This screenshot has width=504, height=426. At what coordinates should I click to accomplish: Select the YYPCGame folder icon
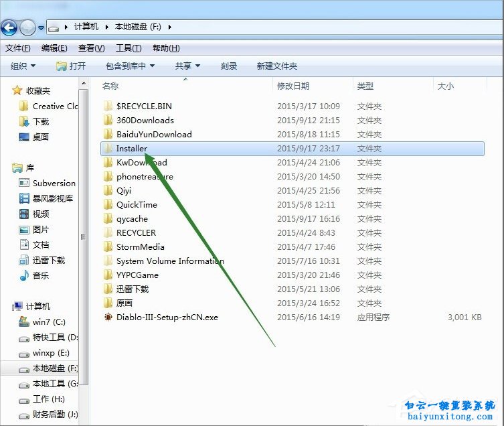pyautogui.click(x=108, y=275)
